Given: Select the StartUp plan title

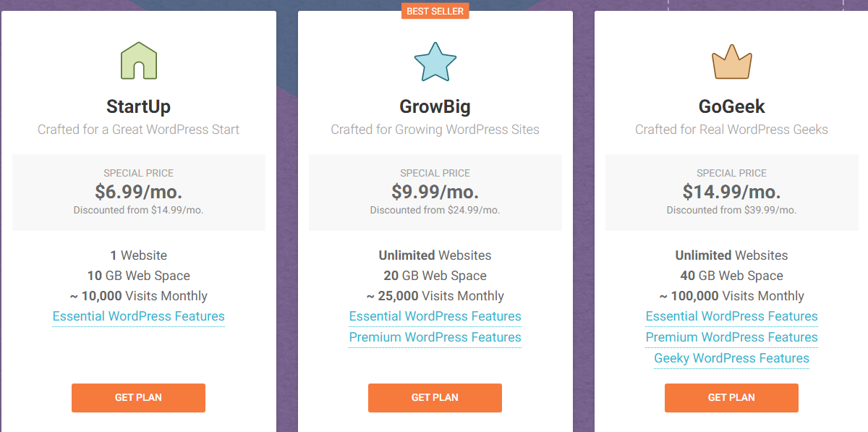Looking at the screenshot, I should [x=138, y=106].
